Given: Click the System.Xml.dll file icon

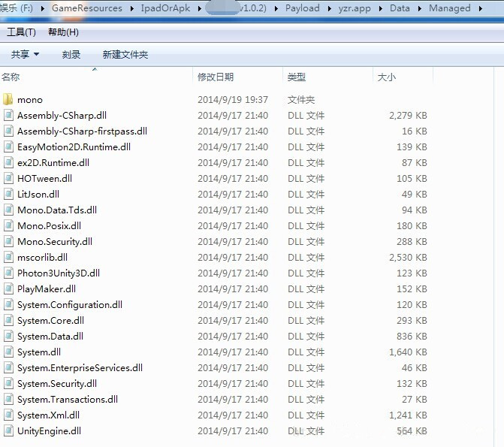Looking at the screenshot, I should click(x=8, y=415).
